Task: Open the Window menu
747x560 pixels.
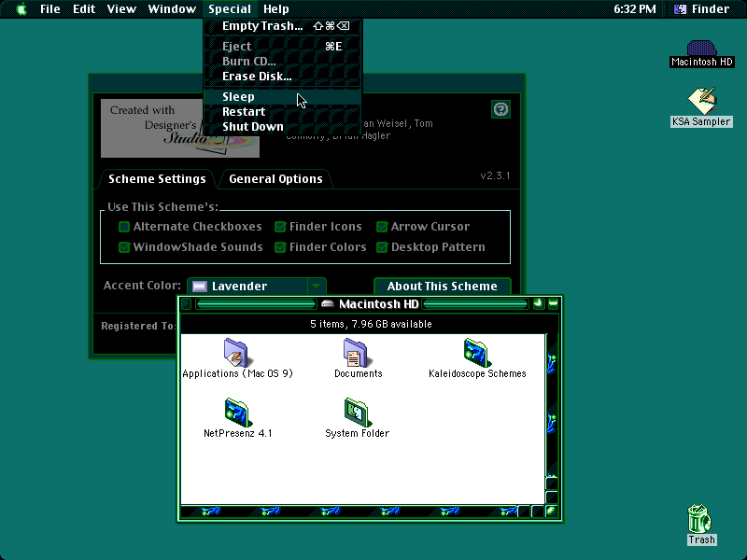Action: tap(172, 9)
